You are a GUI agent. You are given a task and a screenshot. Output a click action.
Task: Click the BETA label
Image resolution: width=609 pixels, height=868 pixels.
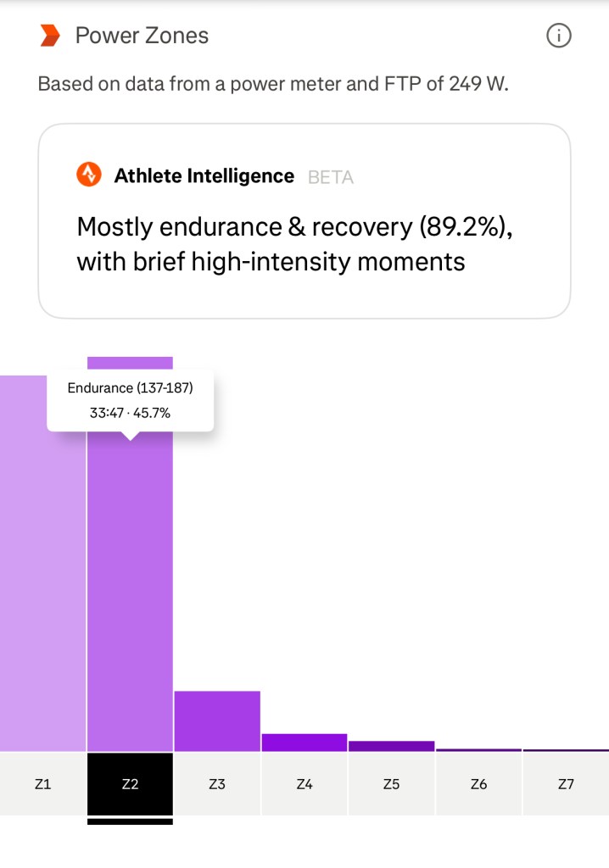331,177
